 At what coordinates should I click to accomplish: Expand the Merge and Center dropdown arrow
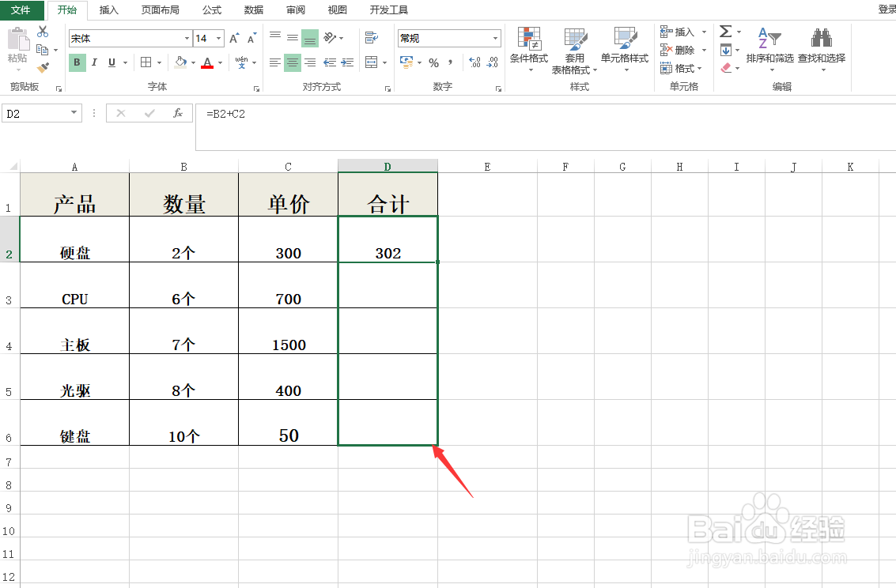[x=384, y=62]
